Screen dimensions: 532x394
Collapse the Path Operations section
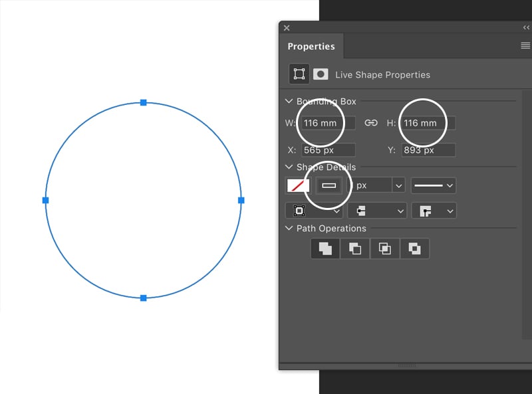point(289,228)
